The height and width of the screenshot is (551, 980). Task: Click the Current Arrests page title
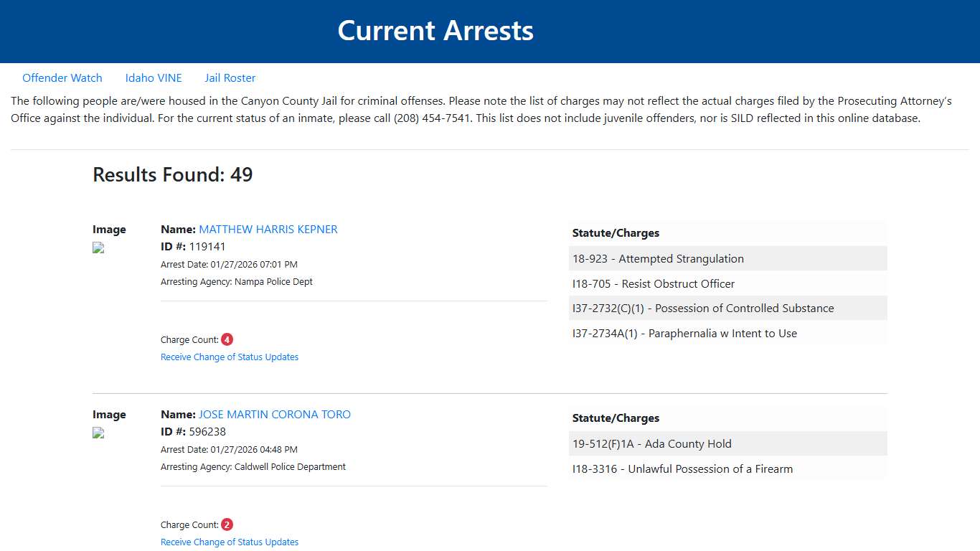(x=435, y=30)
